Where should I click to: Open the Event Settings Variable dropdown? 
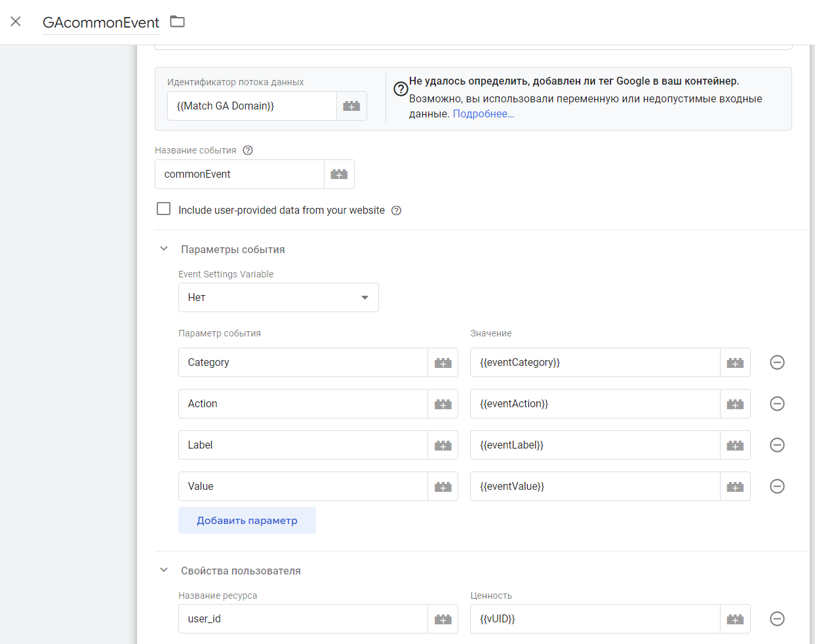coord(278,298)
